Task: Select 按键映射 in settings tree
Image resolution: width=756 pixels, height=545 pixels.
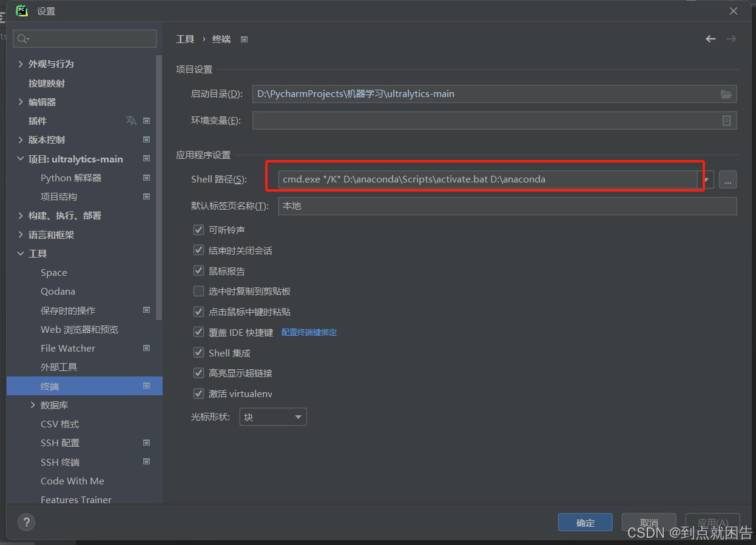Action: tap(47, 83)
